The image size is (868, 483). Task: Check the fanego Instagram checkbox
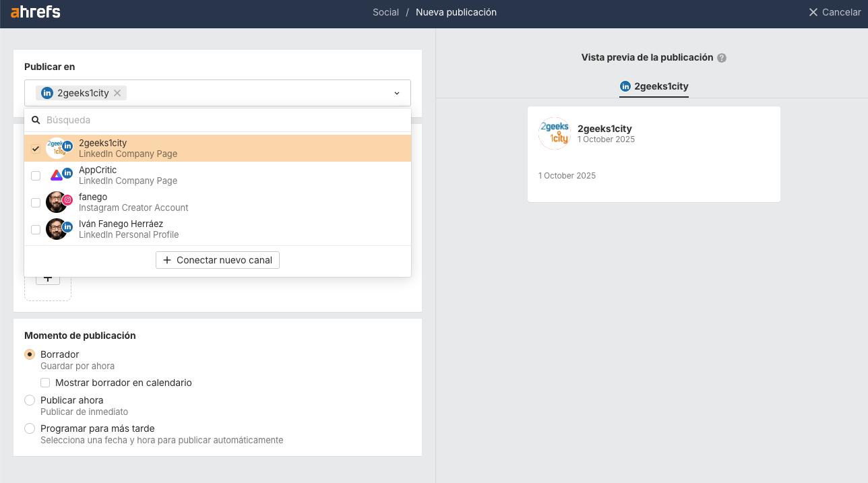[36, 203]
